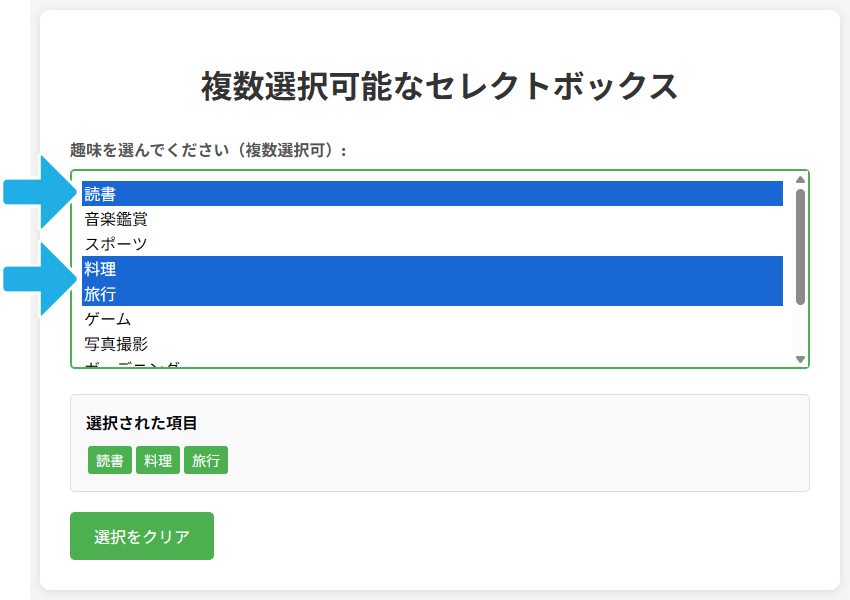The width and height of the screenshot is (850, 600).
Task: Click the 料理 tag under 選択された項目
Action: tap(158, 460)
